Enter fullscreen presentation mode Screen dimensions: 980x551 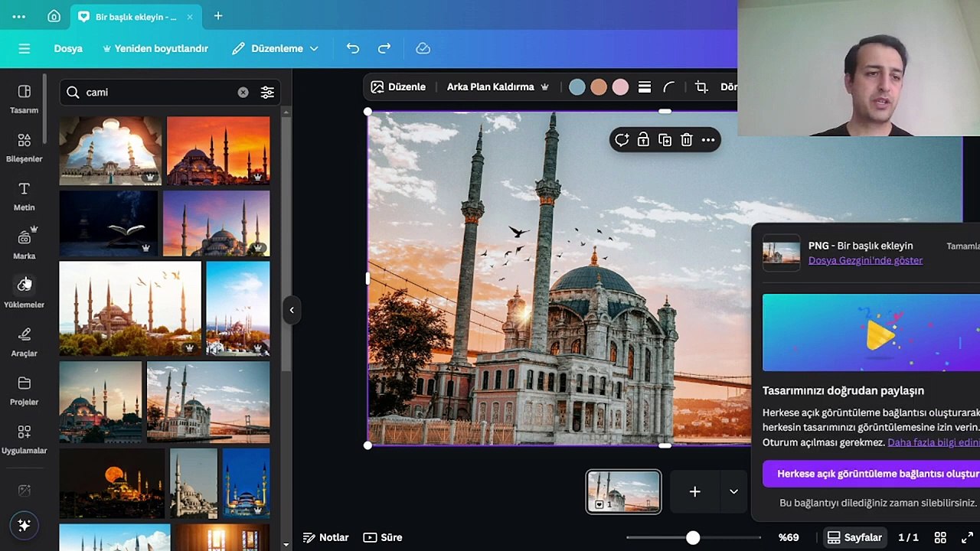coord(967,537)
